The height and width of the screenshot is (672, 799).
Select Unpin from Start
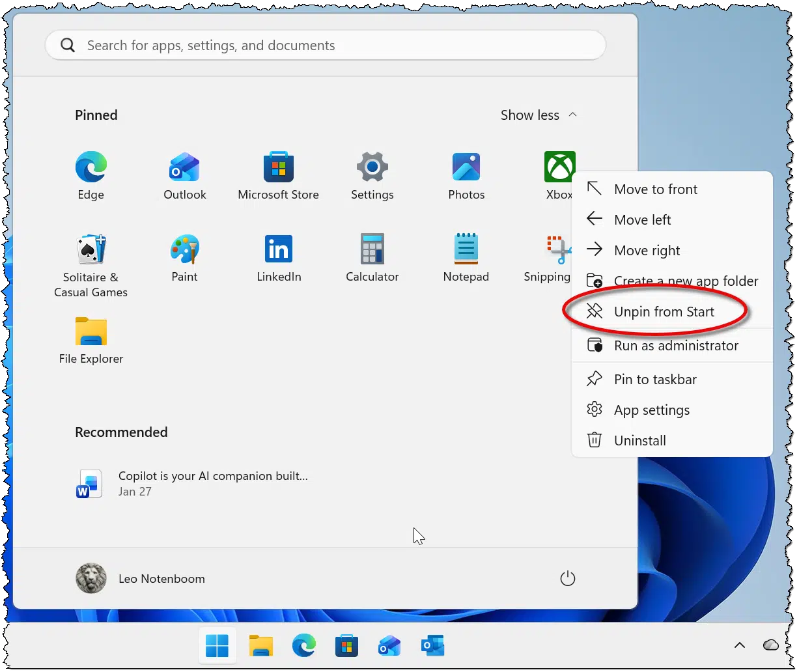point(664,312)
